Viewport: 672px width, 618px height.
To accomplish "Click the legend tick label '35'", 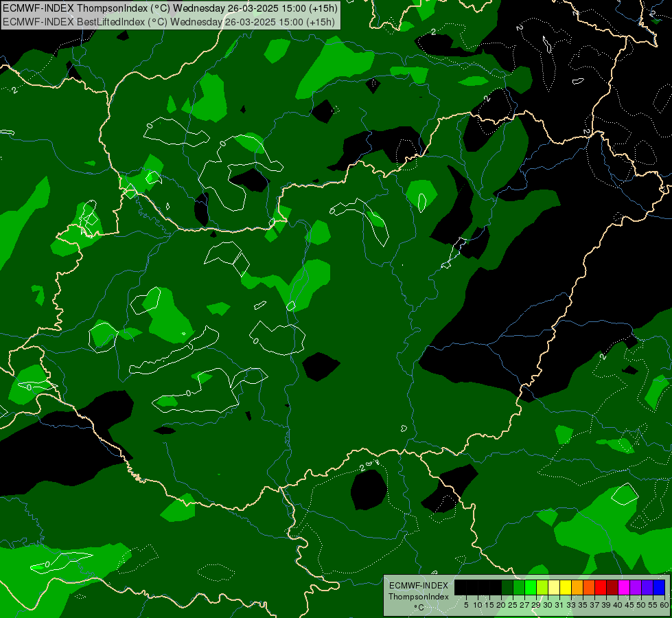I will [583, 605].
